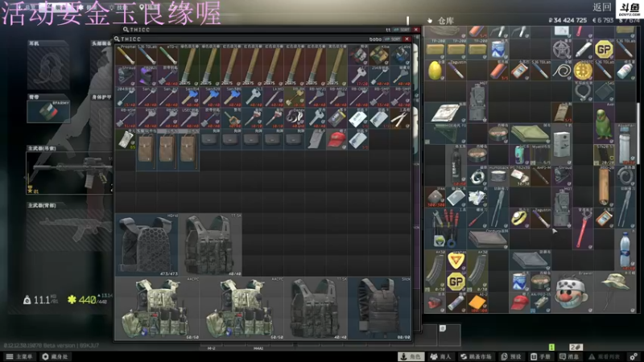Select the HGrid body armor
Image resolution: width=644 pixels, height=362 pixels.
coord(147,245)
